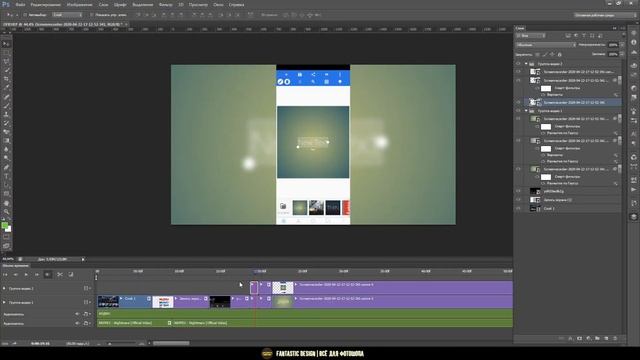This screenshot has width=640, height=360.
Task: Click the lock all padlock icon
Action: pos(560,54)
